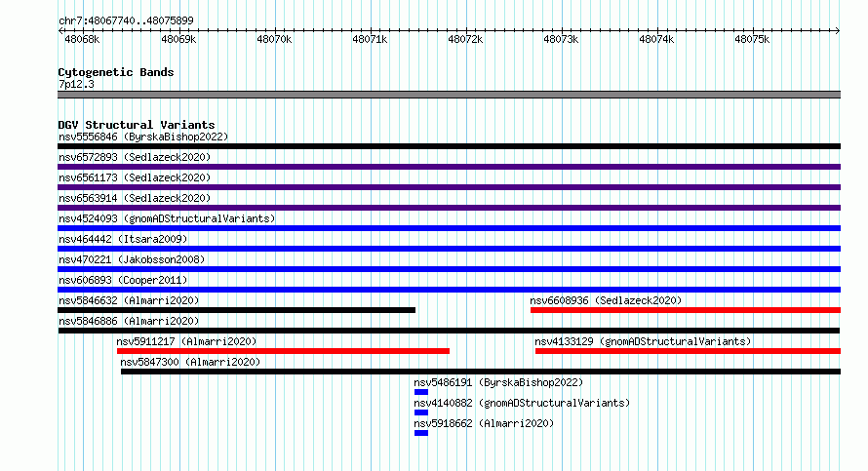Select the red bar under nsv5911217
Screen dimensions: 868x471
(284, 351)
